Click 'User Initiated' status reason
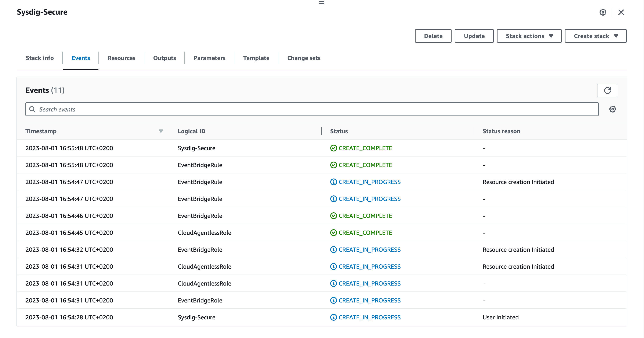This screenshot has height=338, width=644. pyautogui.click(x=500, y=317)
